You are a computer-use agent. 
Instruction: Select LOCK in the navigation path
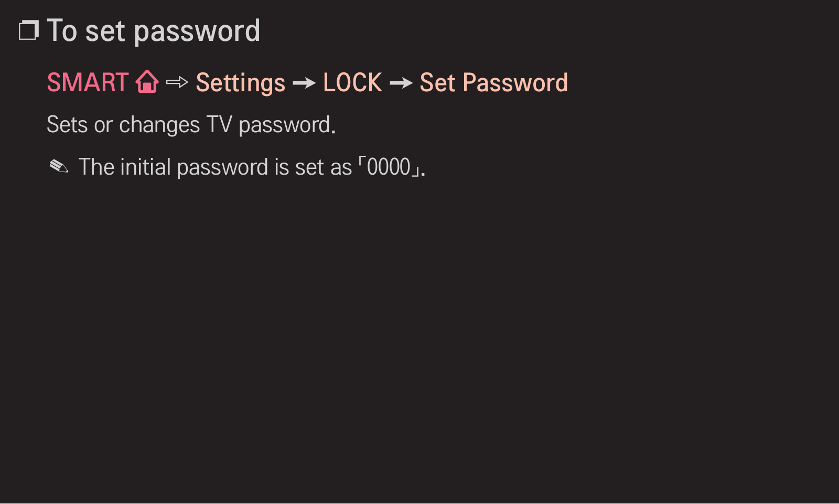(x=352, y=82)
